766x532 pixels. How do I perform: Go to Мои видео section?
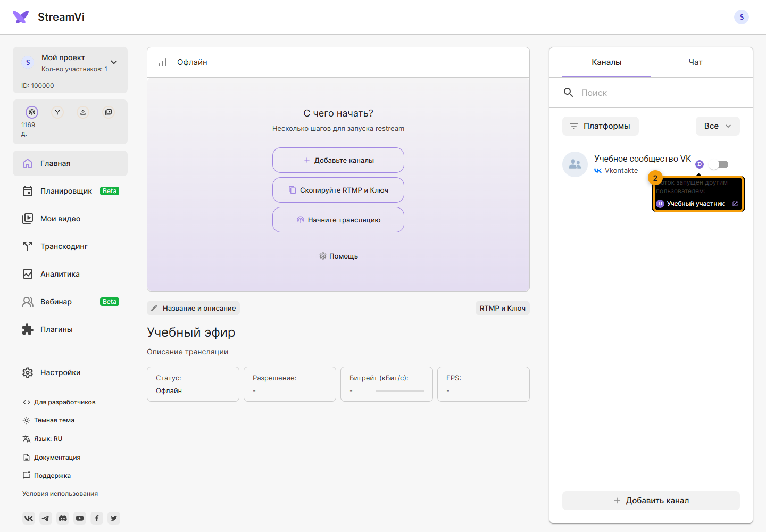pyautogui.click(x=70, y=219)
